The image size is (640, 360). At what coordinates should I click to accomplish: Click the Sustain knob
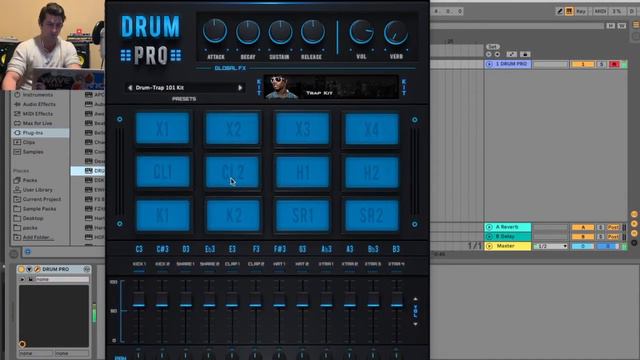pos(280,32)
